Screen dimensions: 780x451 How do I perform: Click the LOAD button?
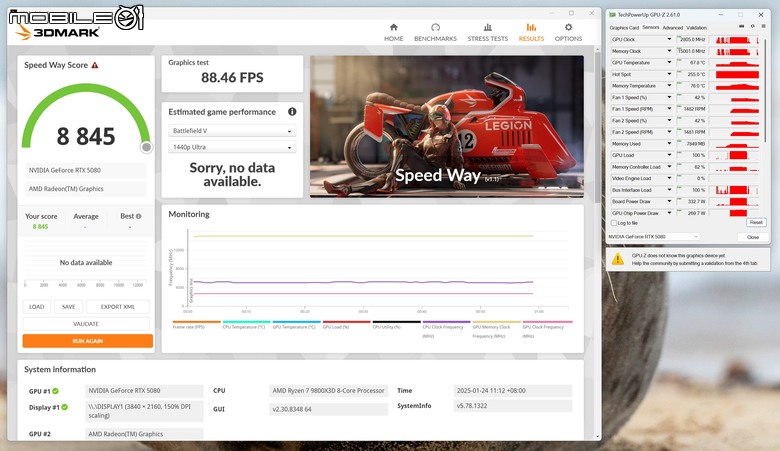tap(37, 307)
